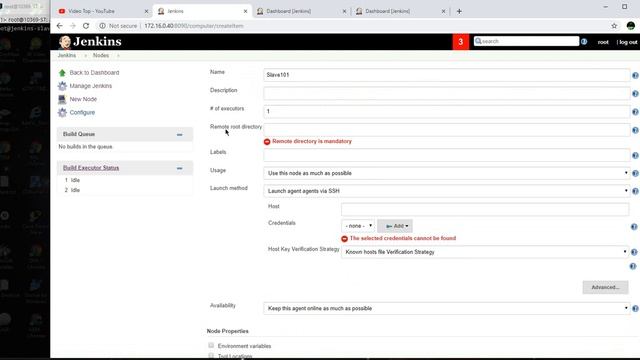Open help for Remote root directory
Image resolution: width=640 pixels, height=360 pixels.
coord(635,130)
